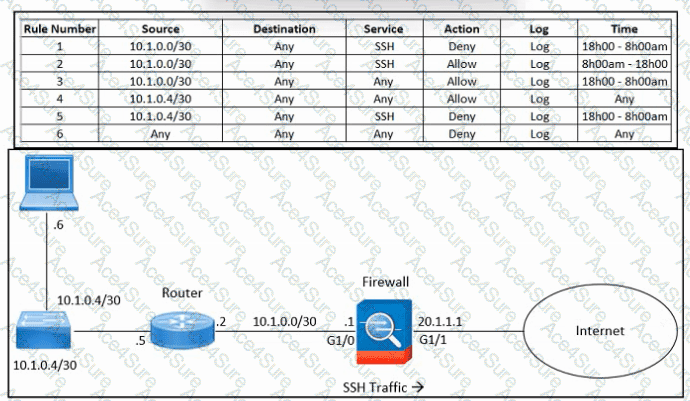Viewport: 690px width, 401px height.
Task: Select the Source column header
Action: pyautogui.click(x=161, y=29)
